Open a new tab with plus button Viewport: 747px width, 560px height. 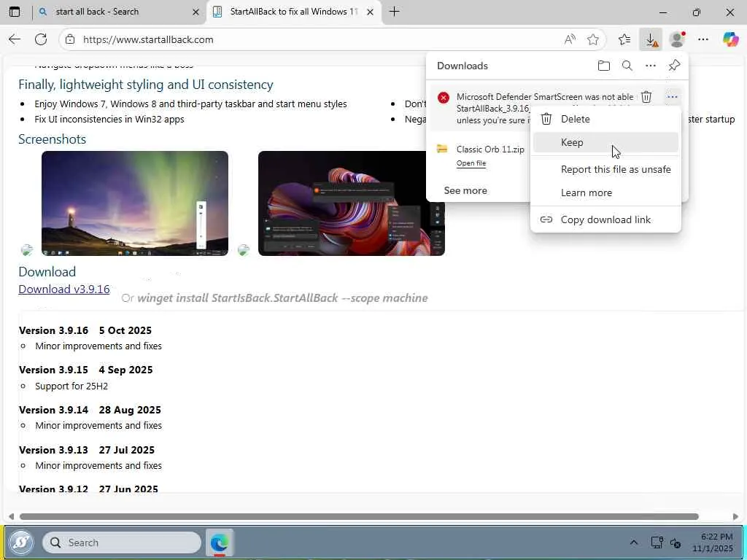coord(395,12)
